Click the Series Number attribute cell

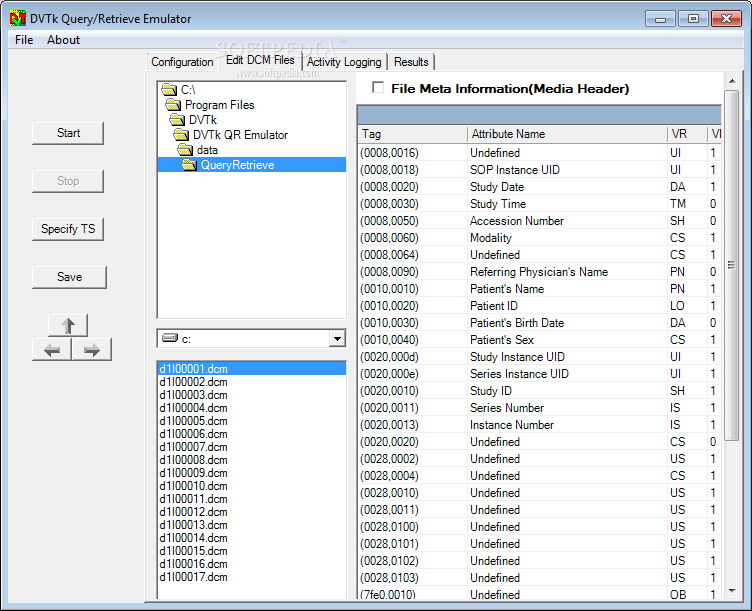[567, 408]
